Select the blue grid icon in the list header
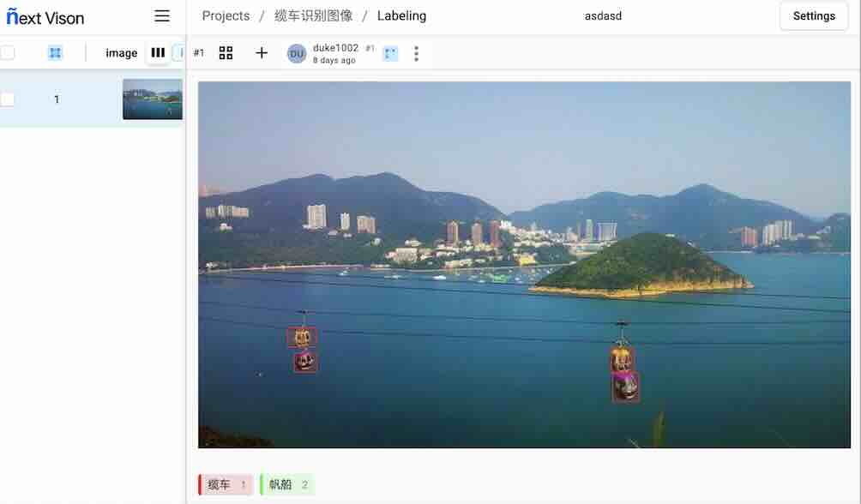The image size is (861, 504). click(55, 52)
